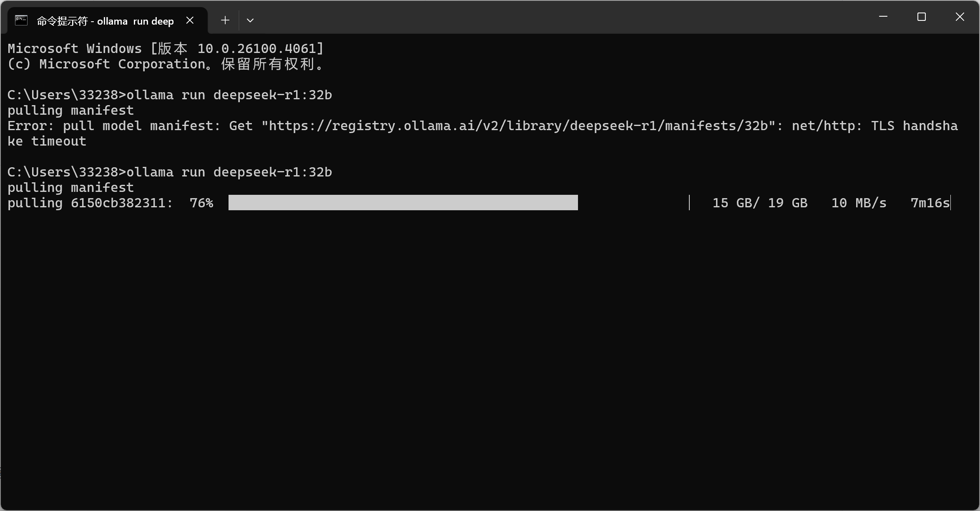Click the word 'timeout' in the error output

[59, 141]
